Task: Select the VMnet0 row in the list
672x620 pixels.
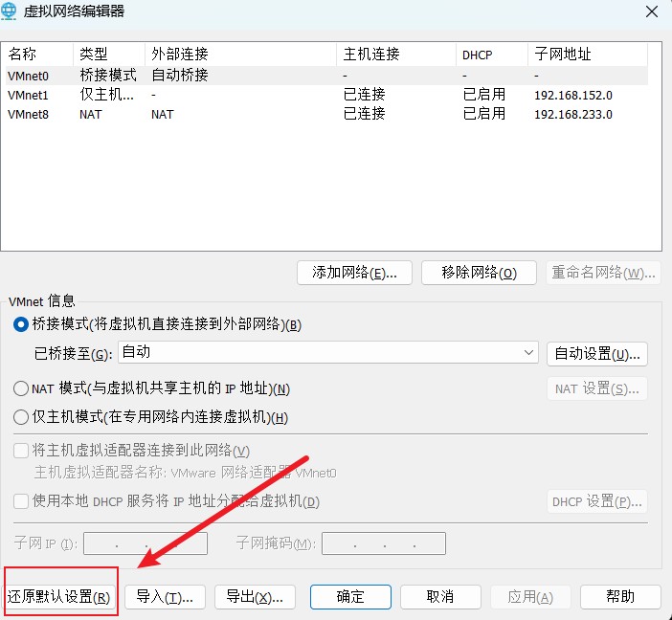Action: (x=326, y=76)
